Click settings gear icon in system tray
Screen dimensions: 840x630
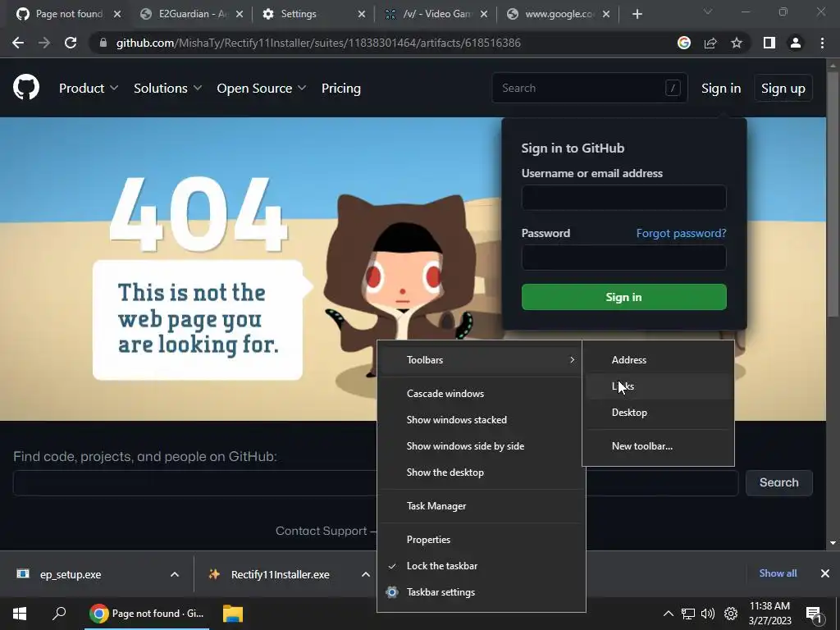point(731,614)
